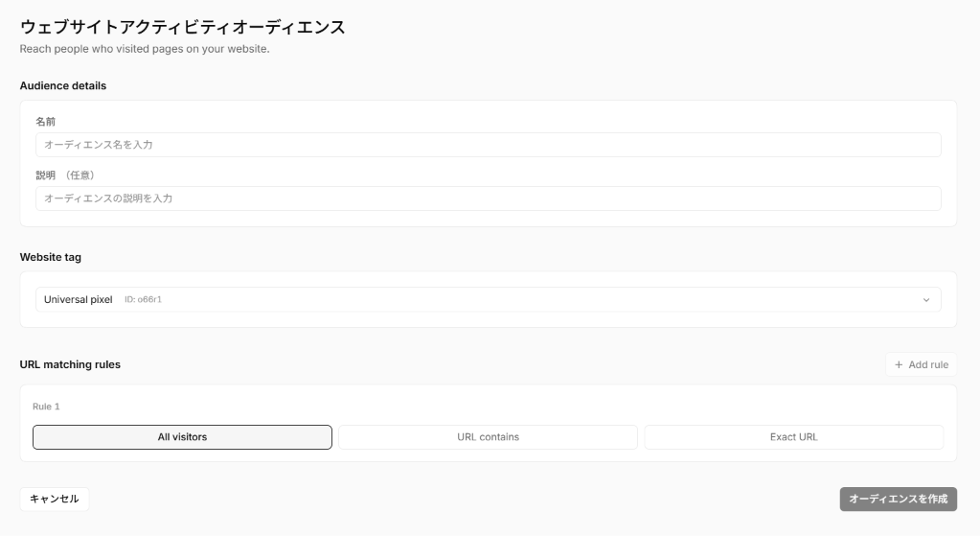Click the ウェブサイトアクティビティオーディエンス page title

[x=183, y=27]
